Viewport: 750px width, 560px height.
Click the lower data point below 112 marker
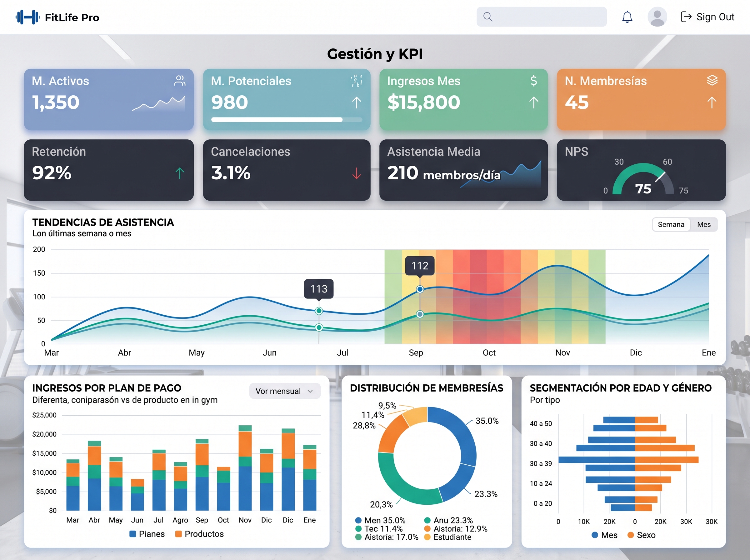click(420, 314)
